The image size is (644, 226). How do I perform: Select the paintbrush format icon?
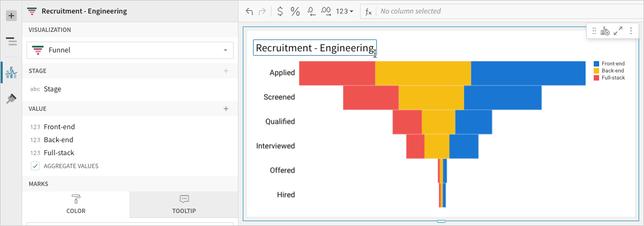tap(11, 98)
